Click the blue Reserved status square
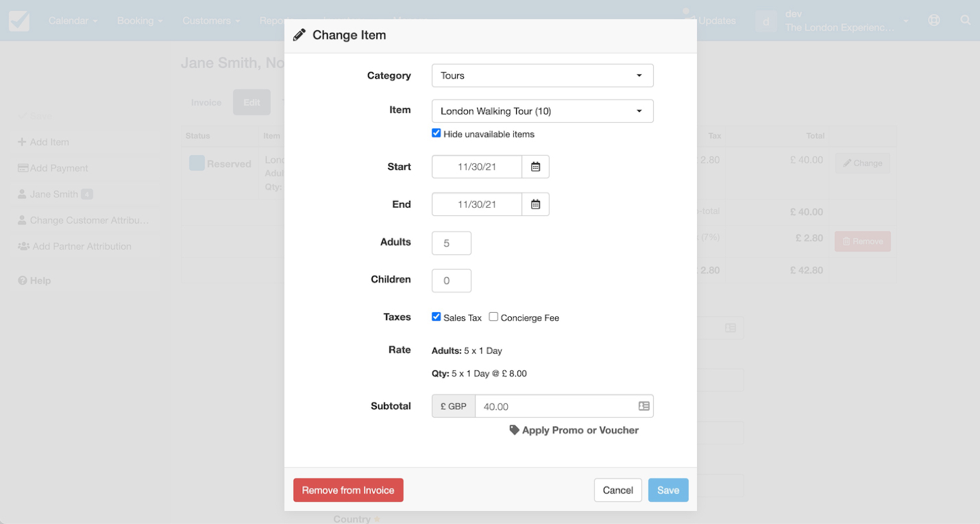980x524 pixels. point(197,163)
